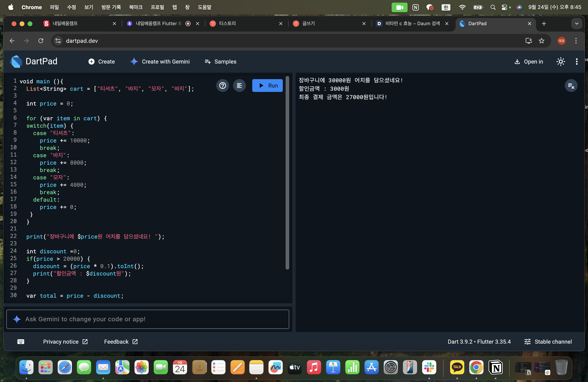
Task: Toggle the keyboard shortcuts icon in footer
Action: [21, 341]
